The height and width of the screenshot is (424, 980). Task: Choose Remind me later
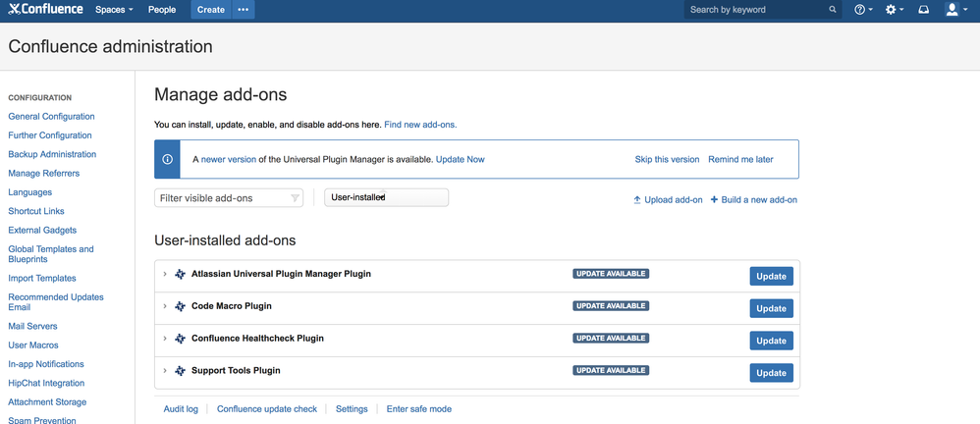pyautogui.click(x=740, y=159)
